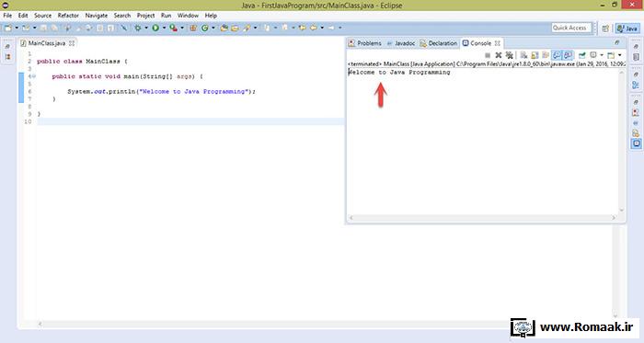Open the New Java Class dropdown arrow
The width and height of the screenshot is (644, 343).
tap(213, 28)
